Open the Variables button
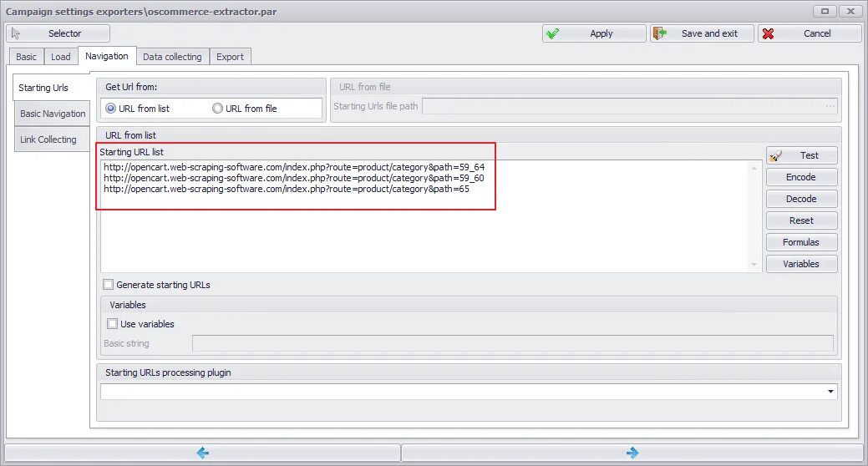868x466 pixels. coord(801,264)
